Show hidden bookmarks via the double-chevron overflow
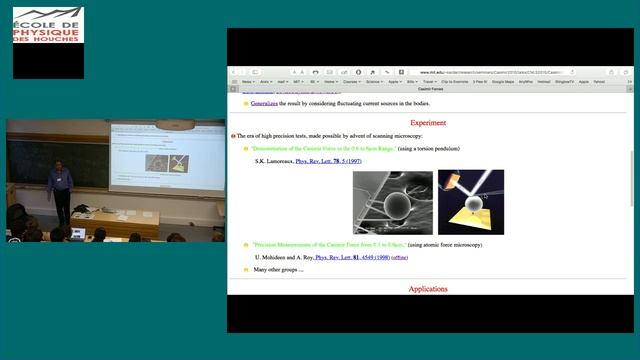This screenshot has width=640, height=360. click(x=629, y=82)
